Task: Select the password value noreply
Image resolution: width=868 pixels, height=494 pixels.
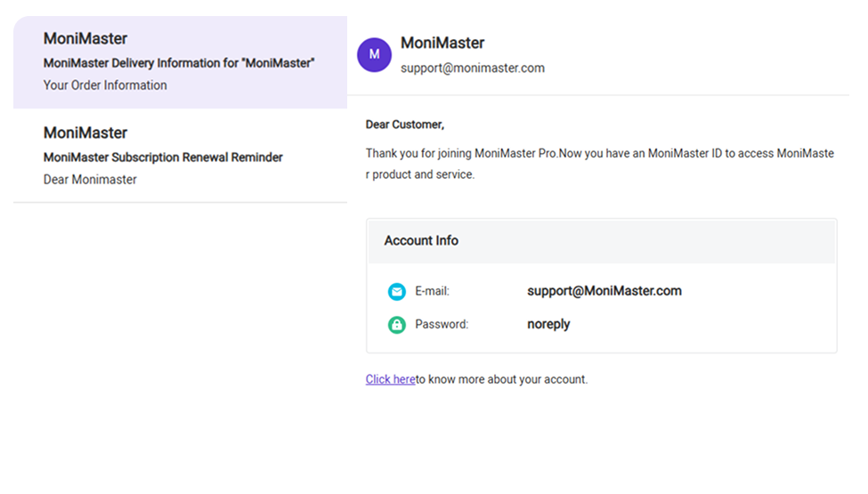Action: coord(548,324)
